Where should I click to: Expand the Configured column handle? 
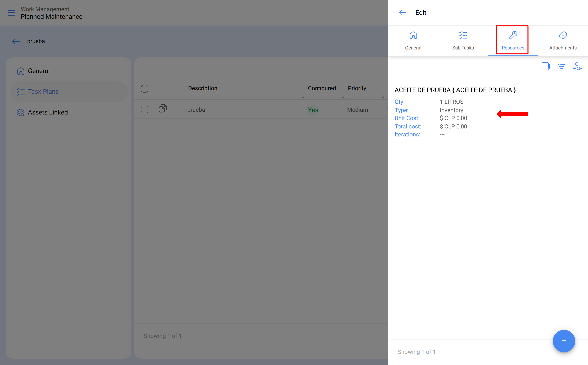click(343, 96)
